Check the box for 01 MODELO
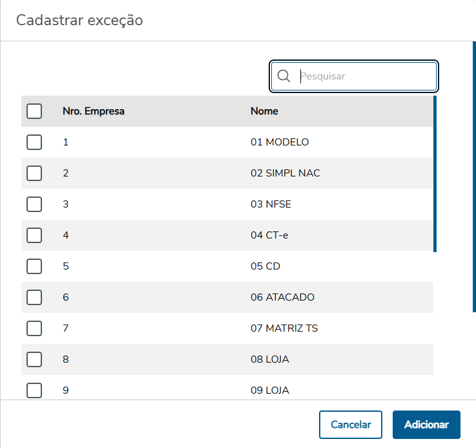The width and height of the screenshot is (476, 448). point(34,142)
